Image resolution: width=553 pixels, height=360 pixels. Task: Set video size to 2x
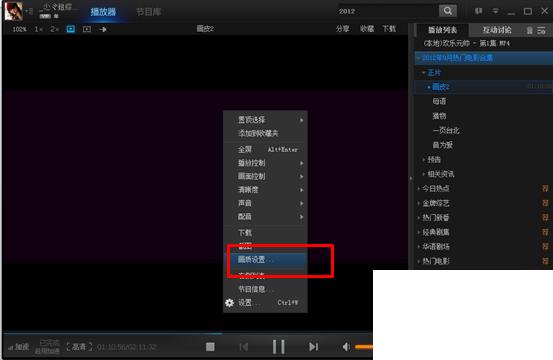(54, 29)
